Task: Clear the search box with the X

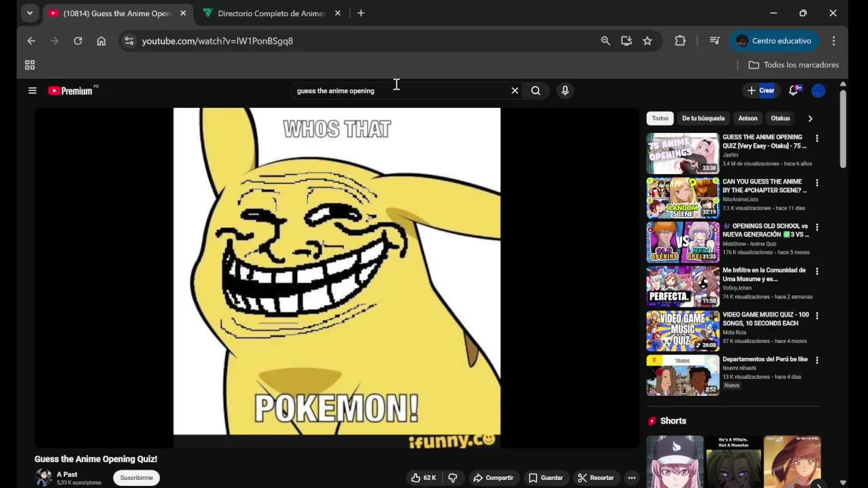Action: [x=515, y=90]
